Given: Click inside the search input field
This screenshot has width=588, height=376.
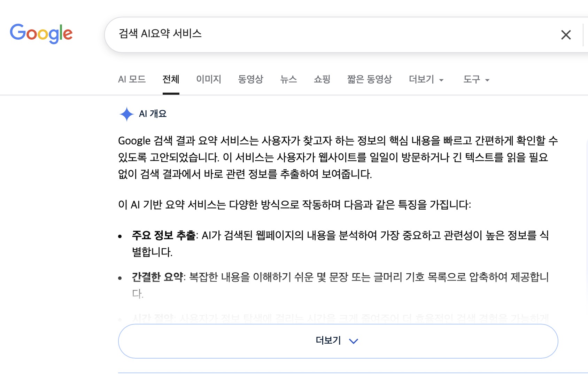Looking at the screenshot, I should click(334, 34).
